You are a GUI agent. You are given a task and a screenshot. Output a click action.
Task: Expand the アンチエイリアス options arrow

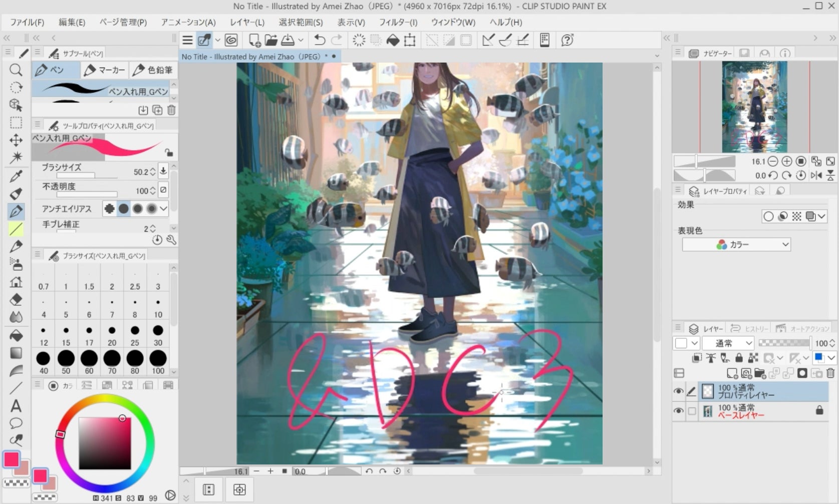[x=164, y=209]
